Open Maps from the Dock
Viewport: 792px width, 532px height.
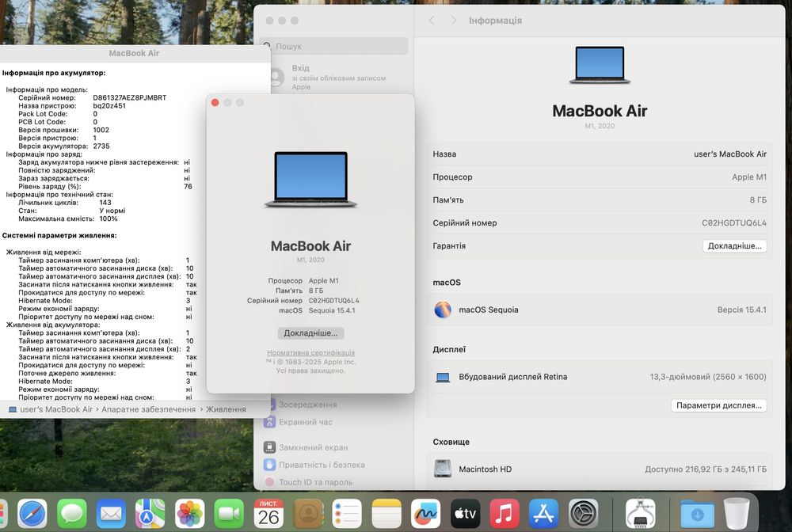pyautogui.click(x=150, y=513)
